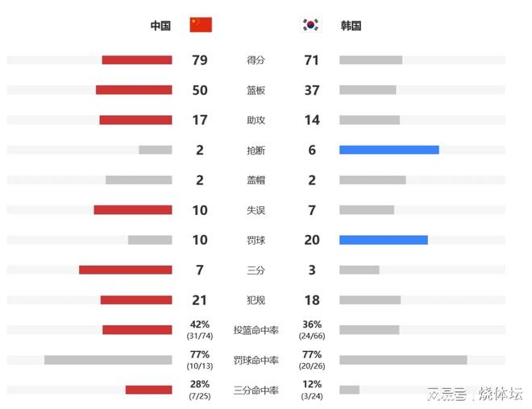532x409 pixels.
Task: Click the 三分命中率 label
Action: click(x=256, y=390)
